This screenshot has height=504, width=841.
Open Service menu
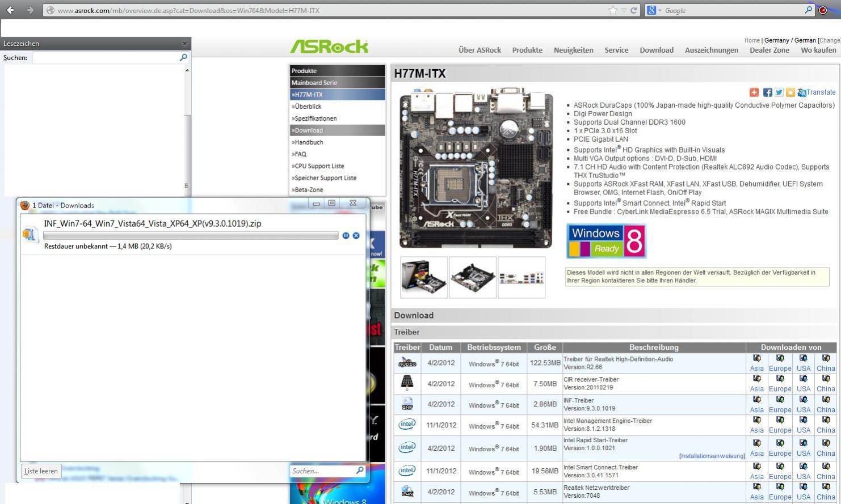pos(616,50)
